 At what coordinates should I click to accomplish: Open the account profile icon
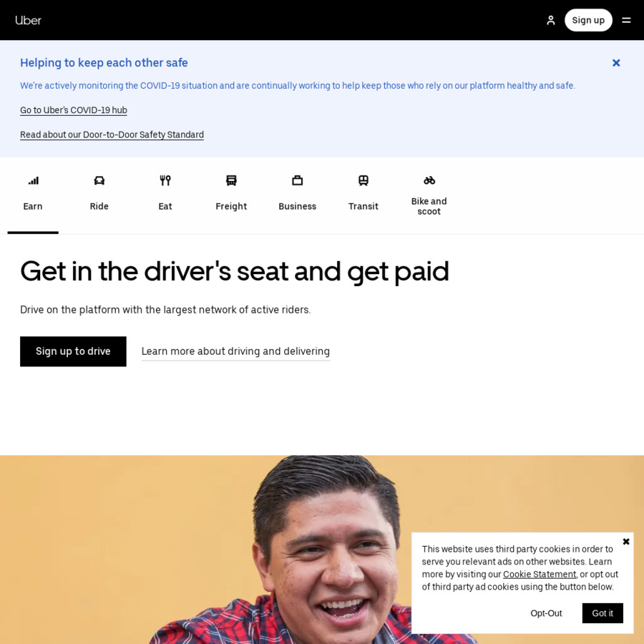(x=551, y=20)
